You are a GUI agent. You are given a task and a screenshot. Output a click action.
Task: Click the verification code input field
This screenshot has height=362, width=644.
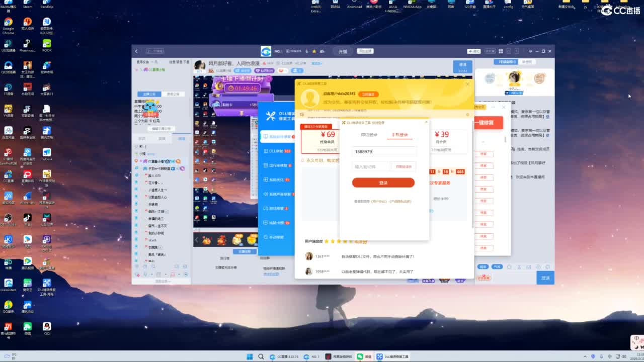371,166
